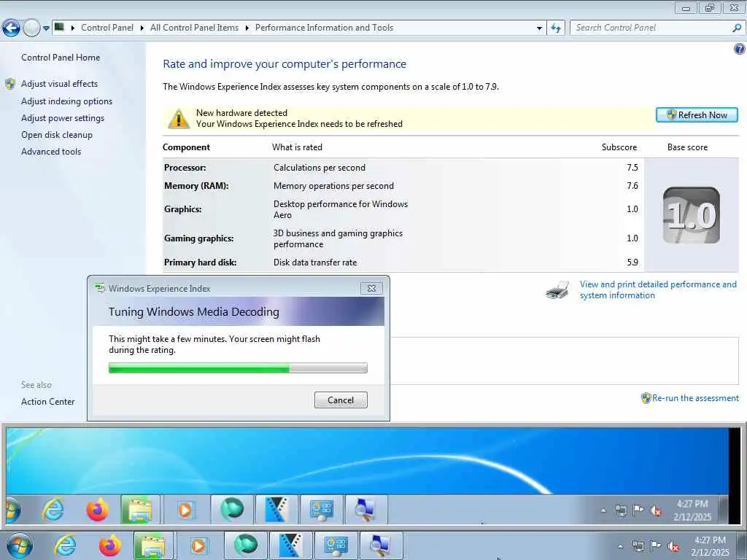Cancel the Windows Experience Index rating
The height and width of the screenshot is (560, 747).
tap(341, 400)
